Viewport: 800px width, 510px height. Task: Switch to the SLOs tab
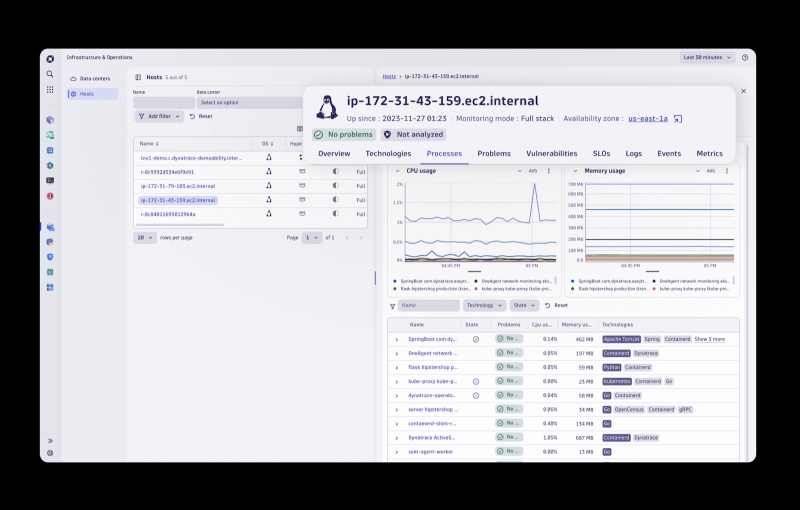[601, 154]
